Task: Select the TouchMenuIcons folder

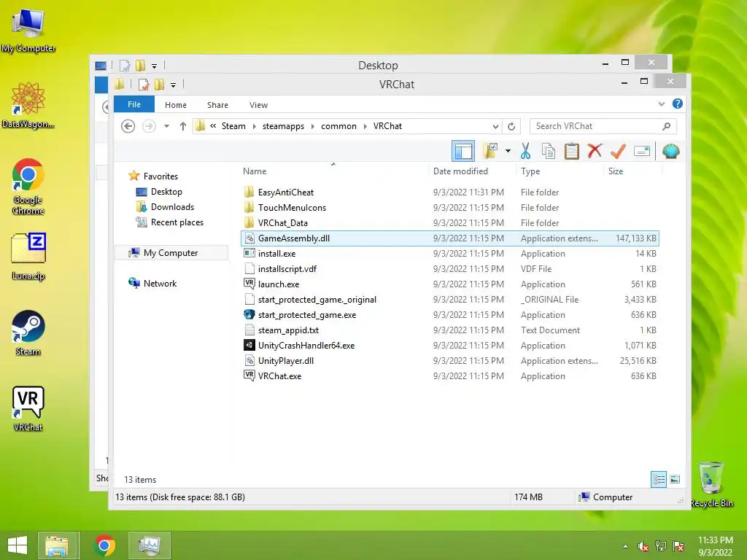Action: point(292,208)
